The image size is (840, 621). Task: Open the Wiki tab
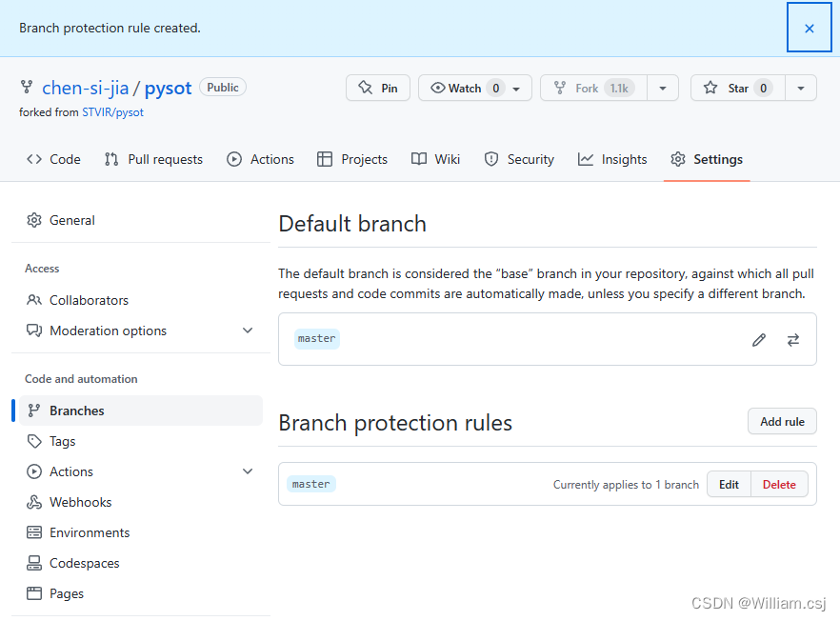pyautogui.click(x=435, y=159)
